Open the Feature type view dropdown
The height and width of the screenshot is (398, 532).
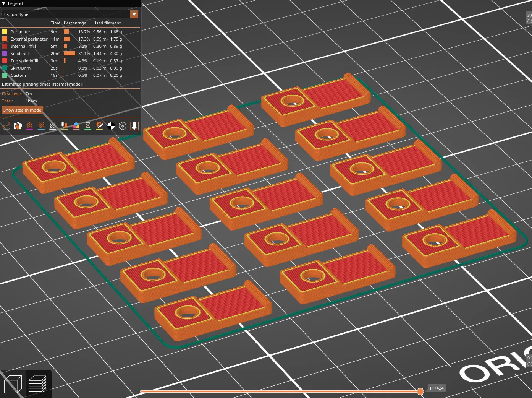134,15
